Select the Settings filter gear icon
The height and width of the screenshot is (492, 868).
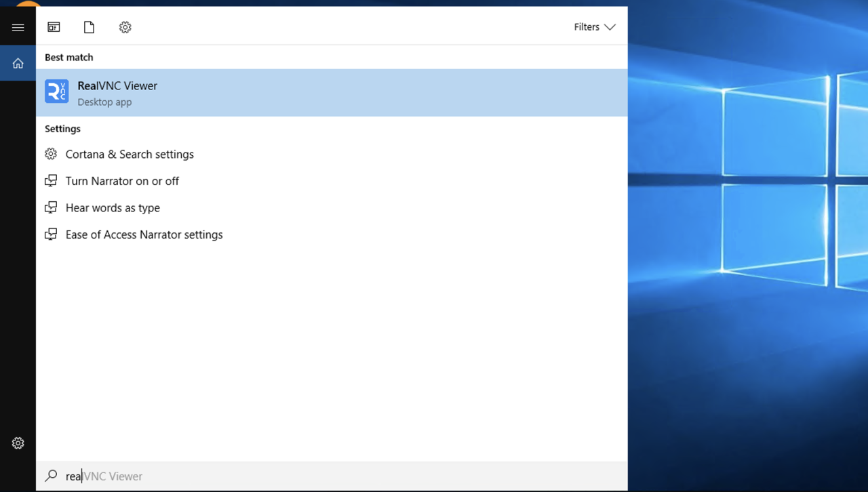[125, 27]
